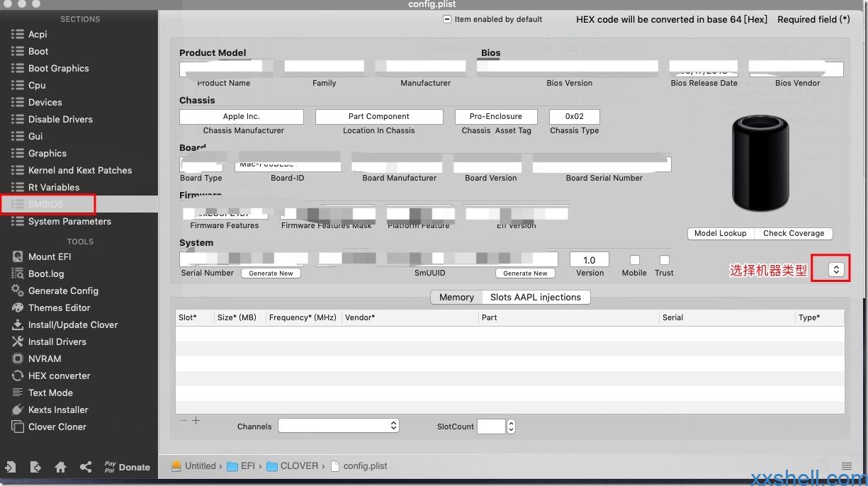The height and width of the screenshot is (486, 868).
Task: Open the list menu icon at bottom right
Action: (846, 466)
